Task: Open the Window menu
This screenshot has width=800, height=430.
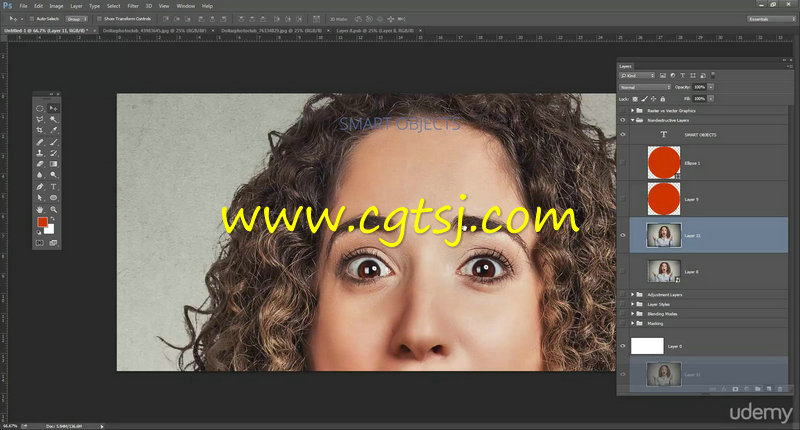Action: (186, 6)
